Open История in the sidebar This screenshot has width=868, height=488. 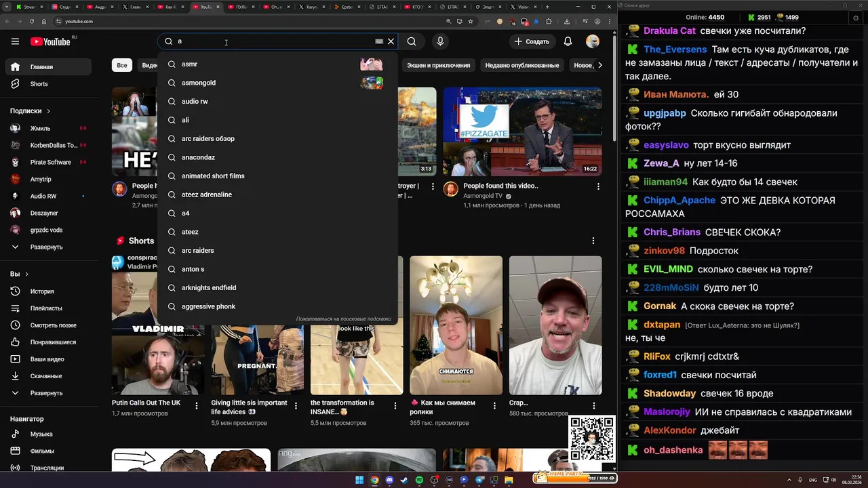coord(47,291)
